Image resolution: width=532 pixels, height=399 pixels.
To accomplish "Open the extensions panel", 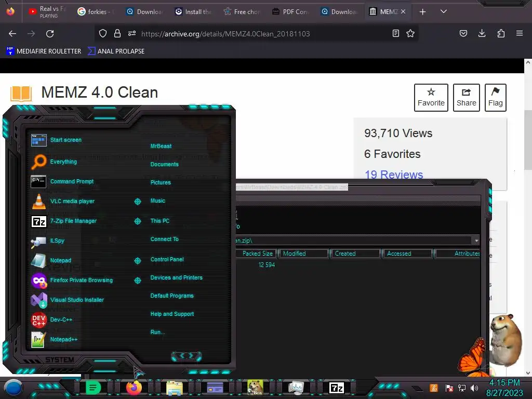I will tap(501, 33).
